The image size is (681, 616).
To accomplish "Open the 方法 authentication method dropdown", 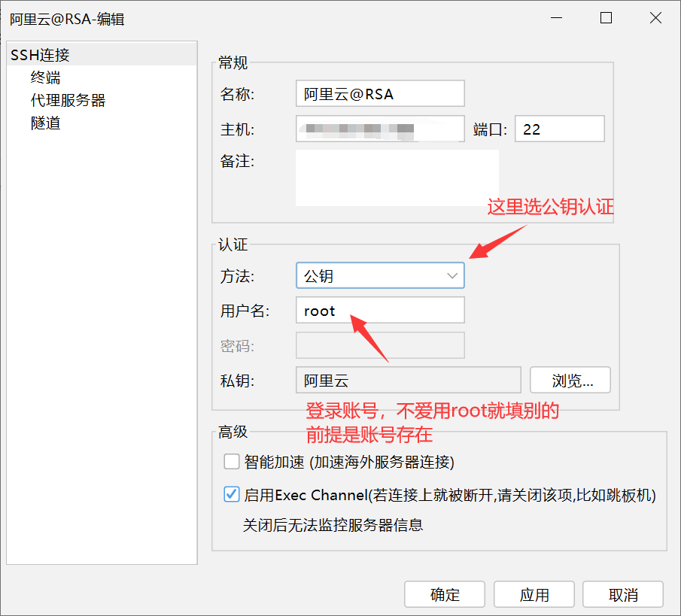I will pyautogui.click(x=380, y=275).
